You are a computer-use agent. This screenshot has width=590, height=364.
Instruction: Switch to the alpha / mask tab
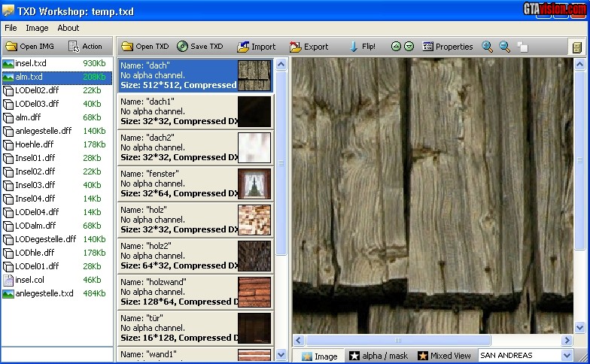coord(377,356)
